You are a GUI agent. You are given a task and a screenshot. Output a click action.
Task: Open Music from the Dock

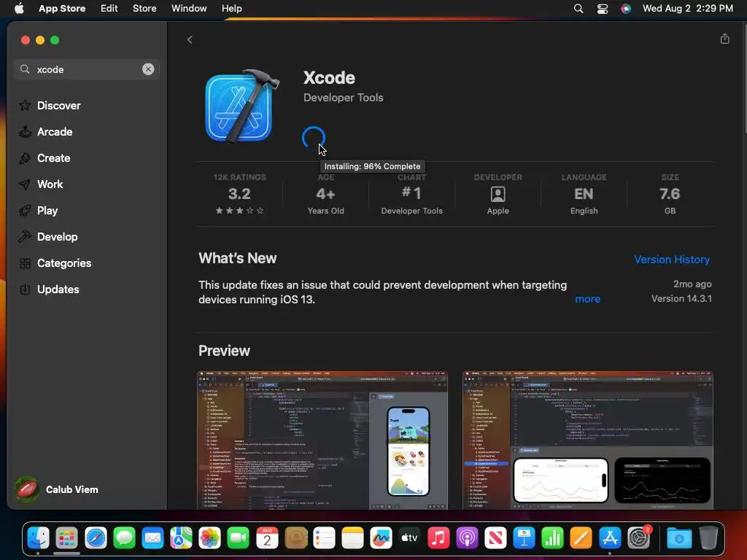coord(438,539)
